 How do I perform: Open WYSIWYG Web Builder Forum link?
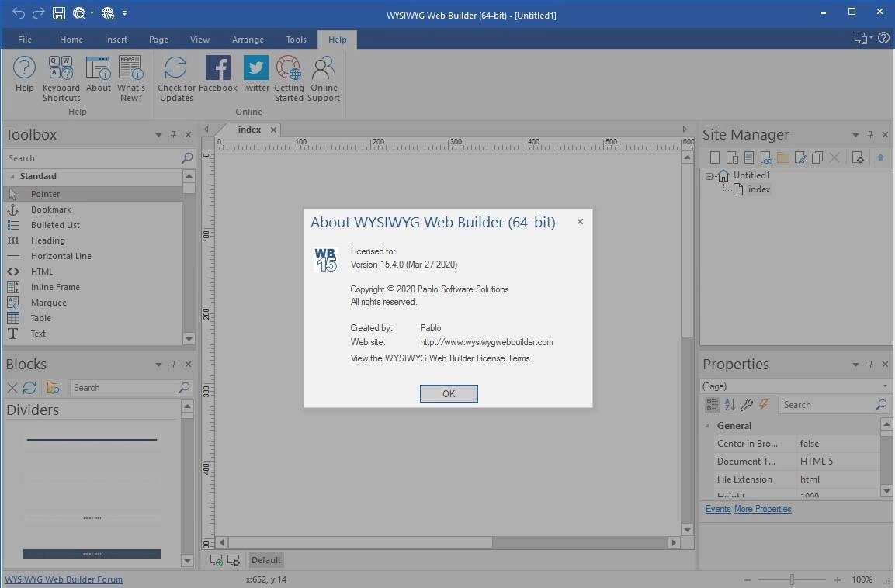(64, 579)
